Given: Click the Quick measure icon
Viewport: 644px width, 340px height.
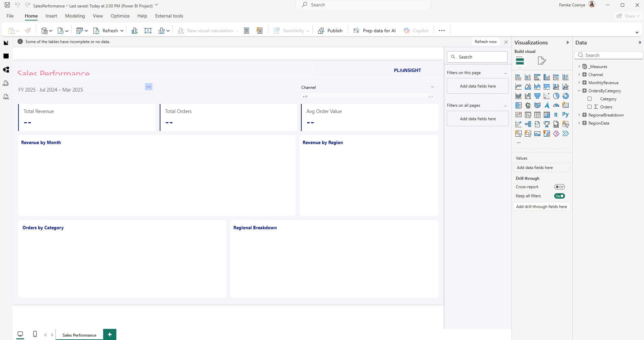Looking at the screenshot, I should 260,31.
